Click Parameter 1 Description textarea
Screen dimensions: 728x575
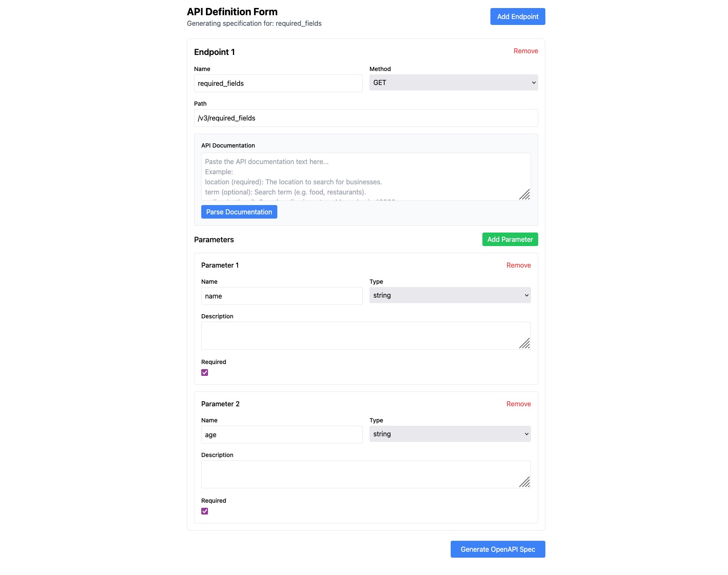359,335
